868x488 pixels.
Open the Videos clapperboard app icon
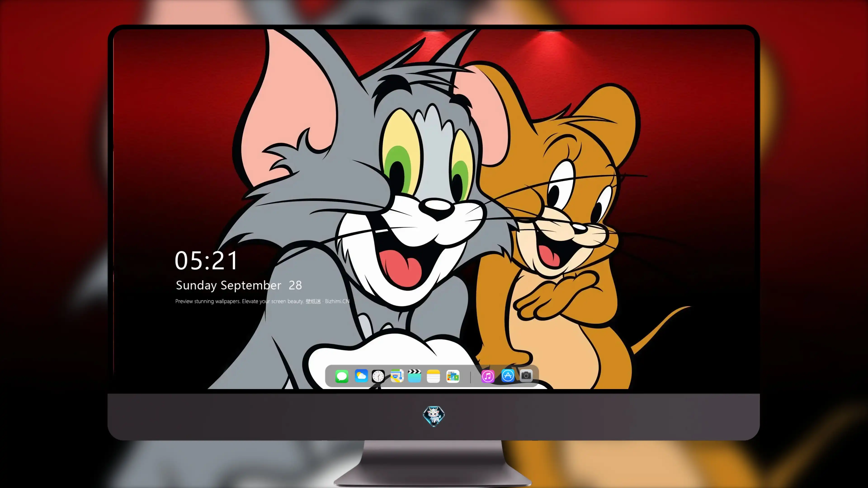pyautogui.click(x=415, y=376)
